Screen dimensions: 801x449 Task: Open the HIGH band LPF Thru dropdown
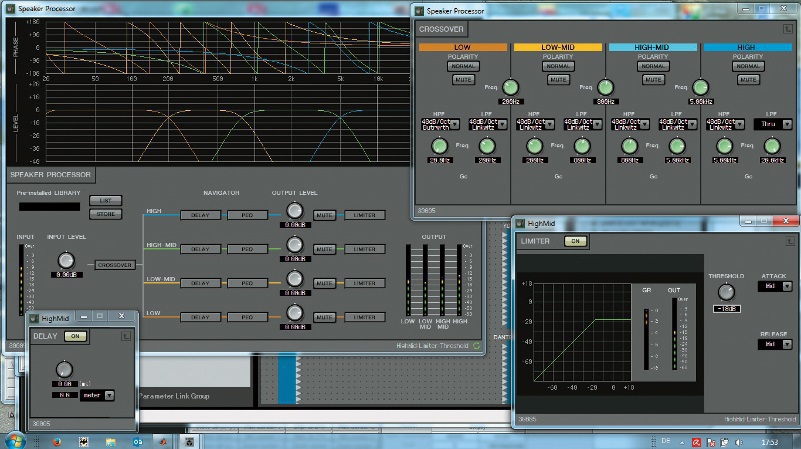coord(772,125)
